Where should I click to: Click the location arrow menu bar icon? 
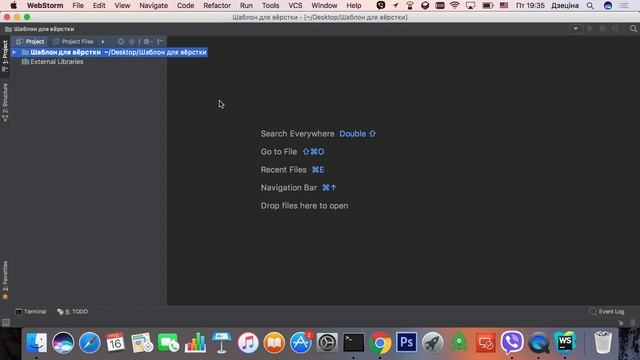(396, 5)
